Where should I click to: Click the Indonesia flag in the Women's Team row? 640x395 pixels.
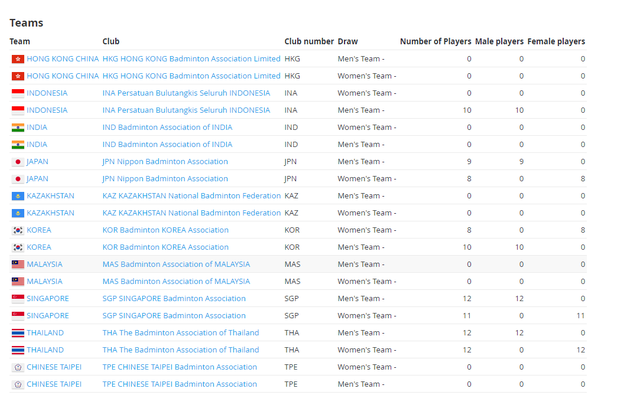18,93
